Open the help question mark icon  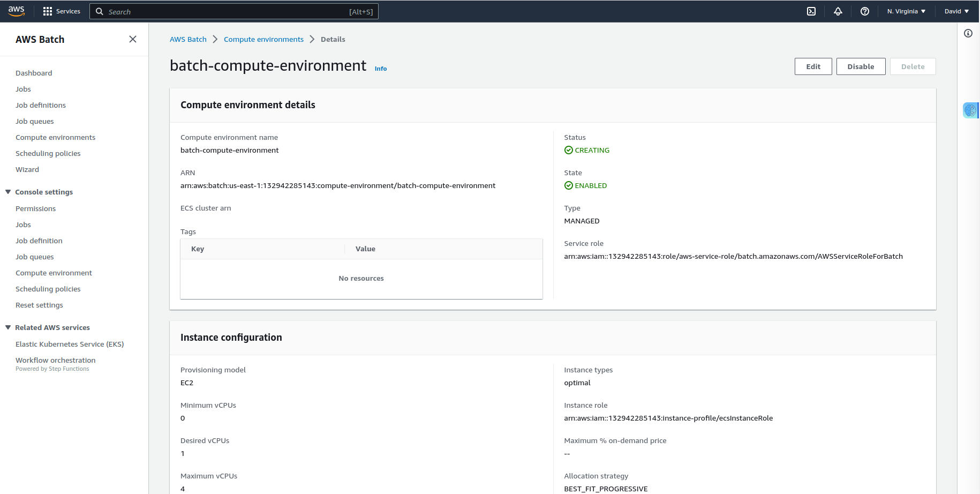(865, 11)
